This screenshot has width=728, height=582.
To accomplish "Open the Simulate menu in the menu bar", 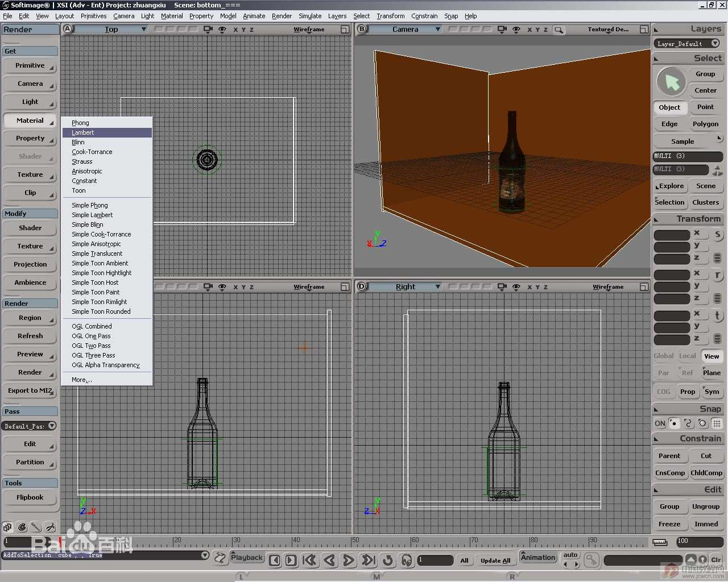I will (310, 16).
